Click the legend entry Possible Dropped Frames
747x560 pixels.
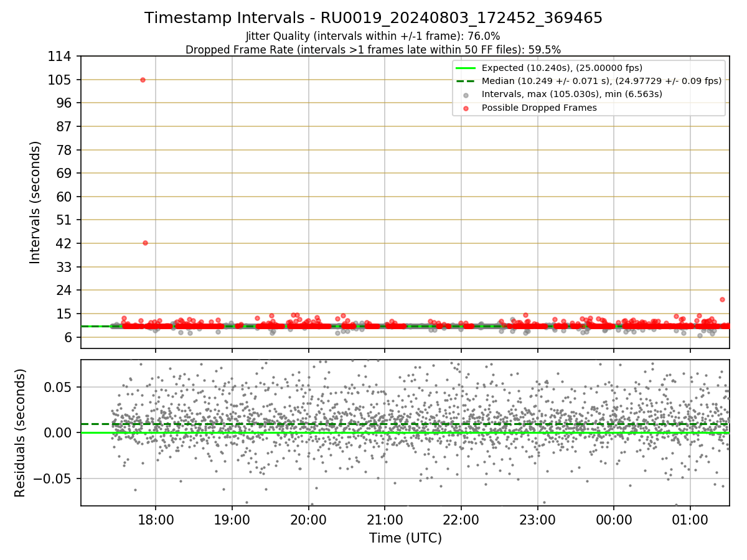[539, 108]
